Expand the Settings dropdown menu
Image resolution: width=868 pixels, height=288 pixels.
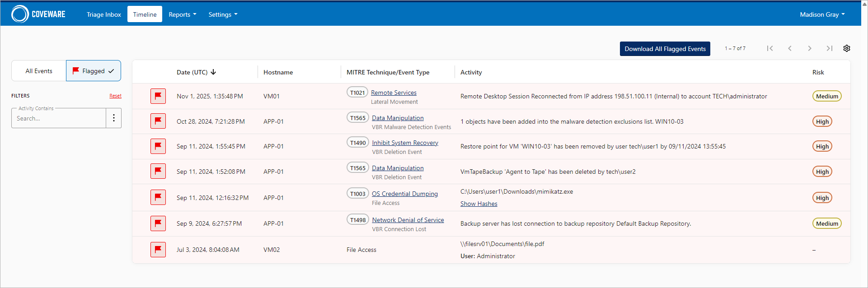click(x=223, y=14)
